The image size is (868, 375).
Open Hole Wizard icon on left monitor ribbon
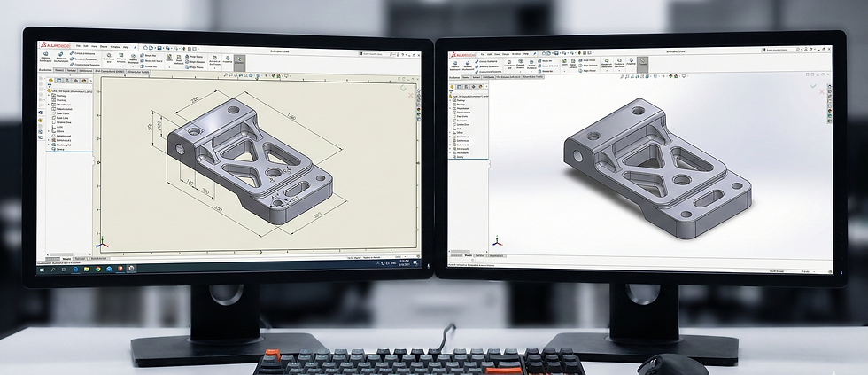coord(121,55)
